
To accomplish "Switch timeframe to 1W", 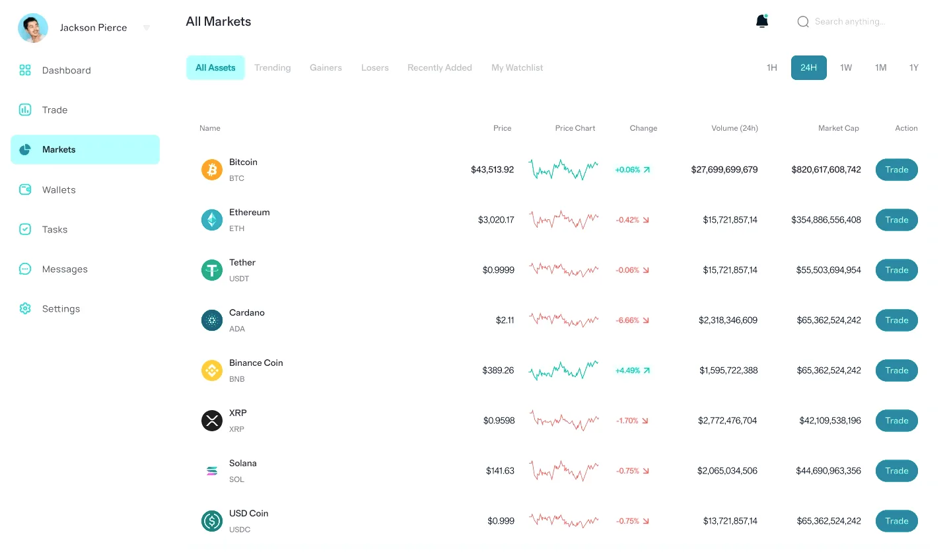I will tap(846, 67).
